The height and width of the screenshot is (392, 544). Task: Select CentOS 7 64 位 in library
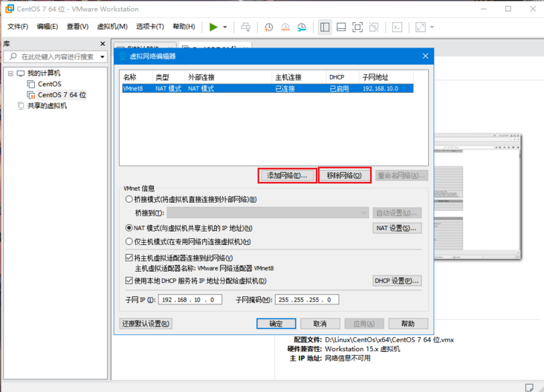(x=62, y=94)
